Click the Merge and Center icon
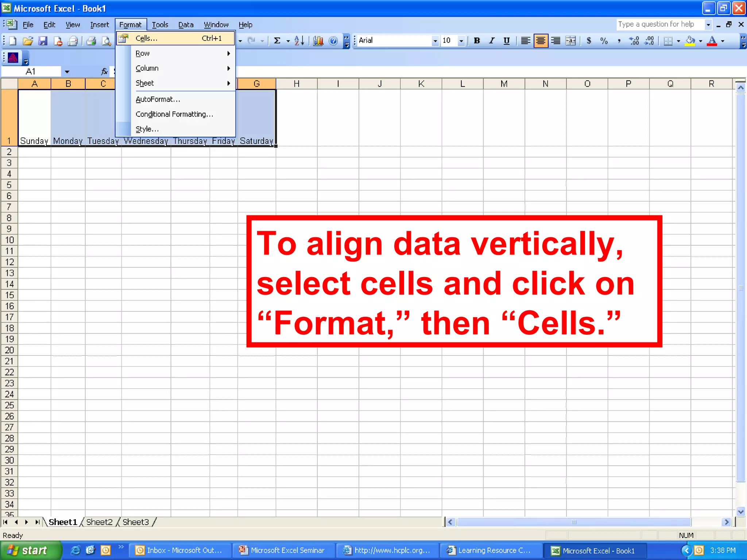747x560 pixels. coord(571,41)
